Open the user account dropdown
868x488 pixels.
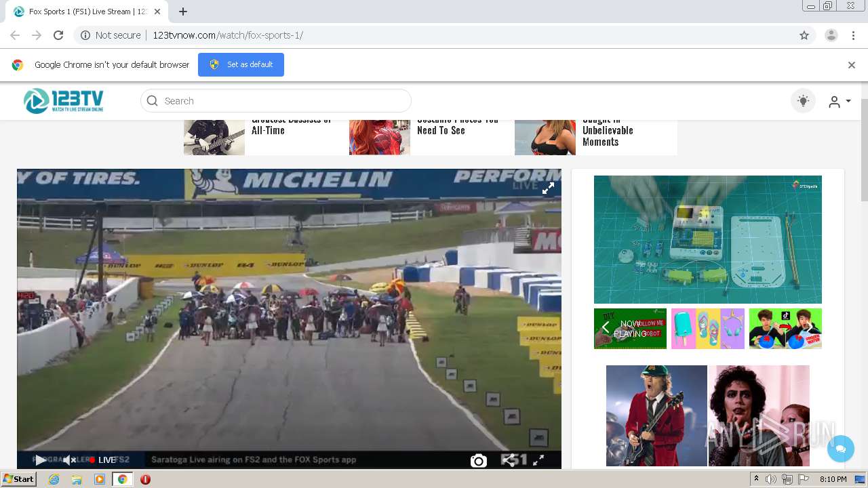click(x=840, y=102)
